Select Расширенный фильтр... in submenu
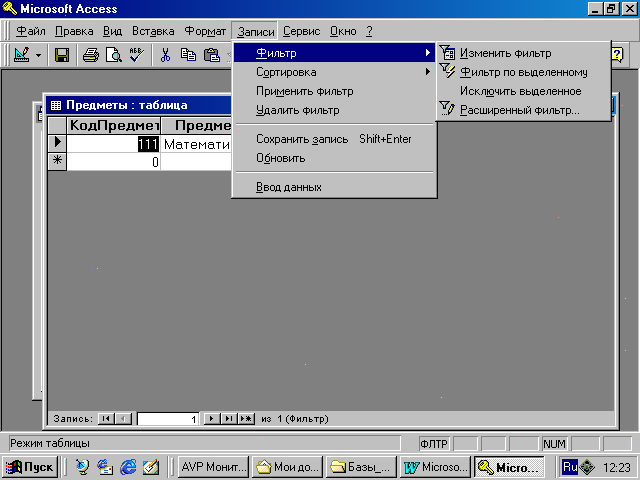The height and width of the screenshot is (480, 640). click(x=524, y=110)
